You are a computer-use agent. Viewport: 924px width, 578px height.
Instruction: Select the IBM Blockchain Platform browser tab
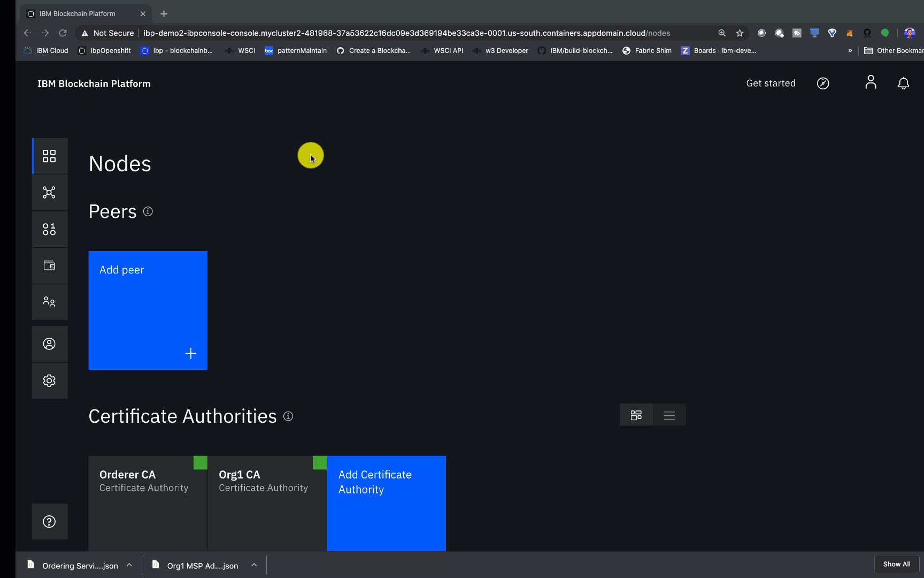[x=86, y=14]
